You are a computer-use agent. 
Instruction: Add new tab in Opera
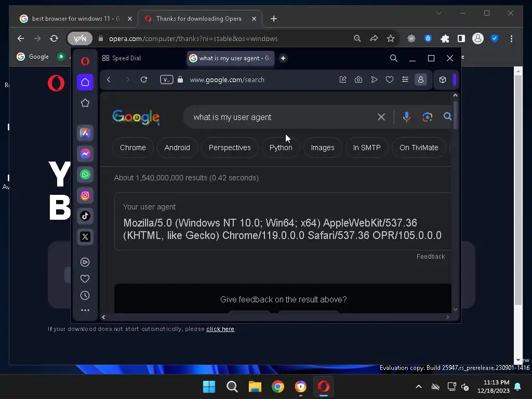coord(283,58)
